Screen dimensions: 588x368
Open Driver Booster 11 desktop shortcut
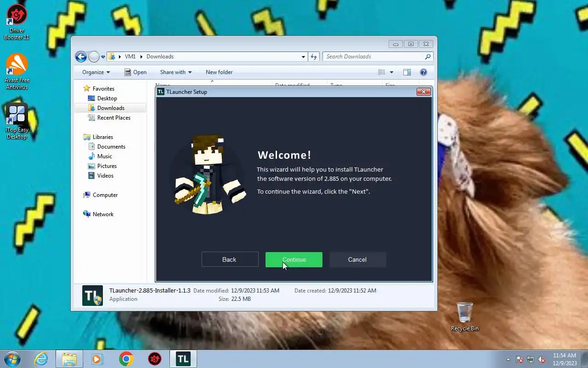pyautogui.click(x=17, y=22)
